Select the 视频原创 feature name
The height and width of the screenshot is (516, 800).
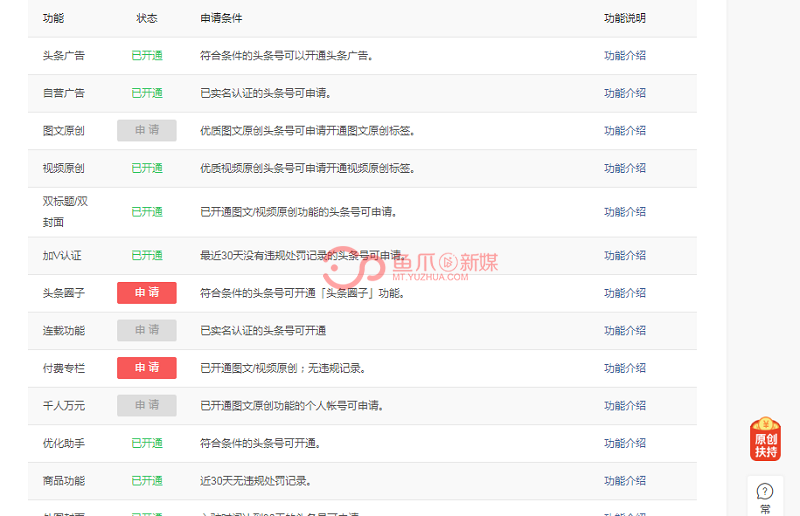pyautogui.click(x=64, y=168)
